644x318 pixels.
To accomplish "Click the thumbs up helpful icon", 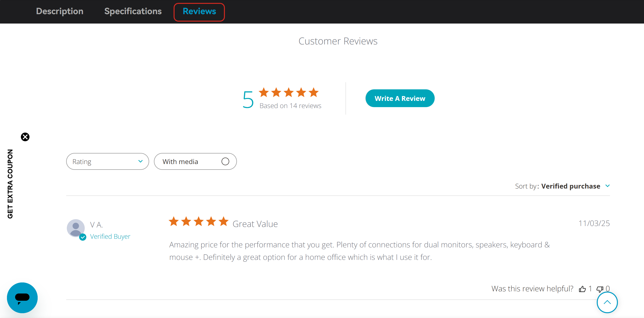I will click(582, 289).
